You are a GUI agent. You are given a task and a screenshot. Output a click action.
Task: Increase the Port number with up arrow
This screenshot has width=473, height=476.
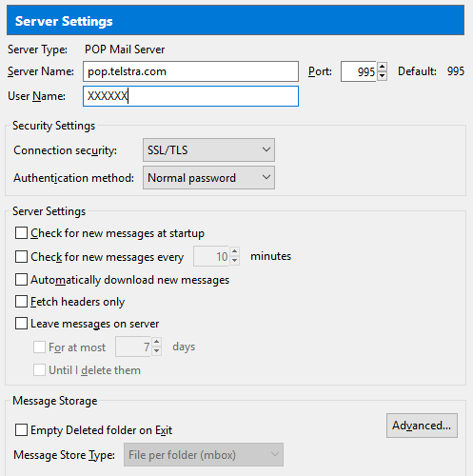tap(382, 67)
